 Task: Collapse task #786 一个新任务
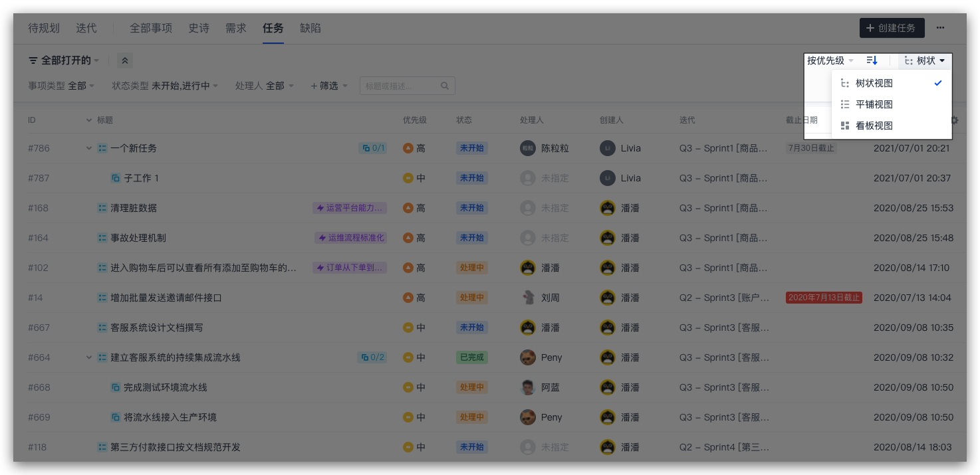89,148
